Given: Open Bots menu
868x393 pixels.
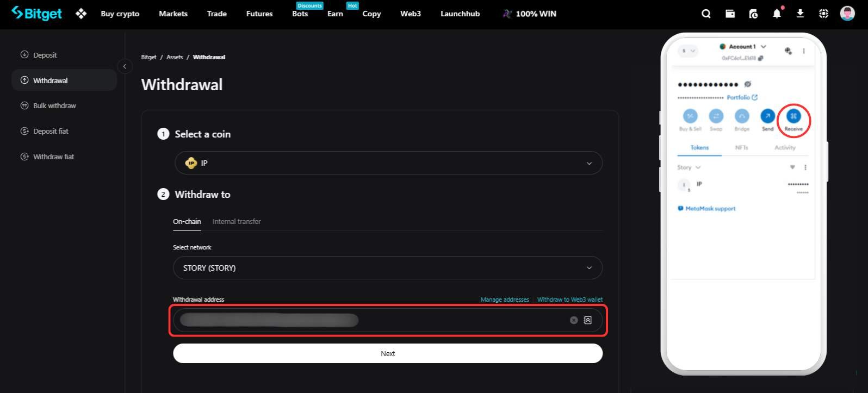Looking at the screenshot, I should pos(300,14).
